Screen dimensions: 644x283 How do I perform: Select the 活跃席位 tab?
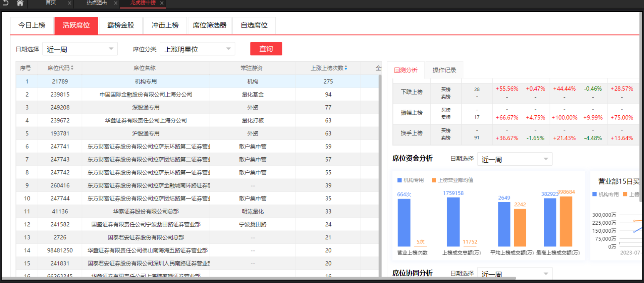[x=76, y=25]
